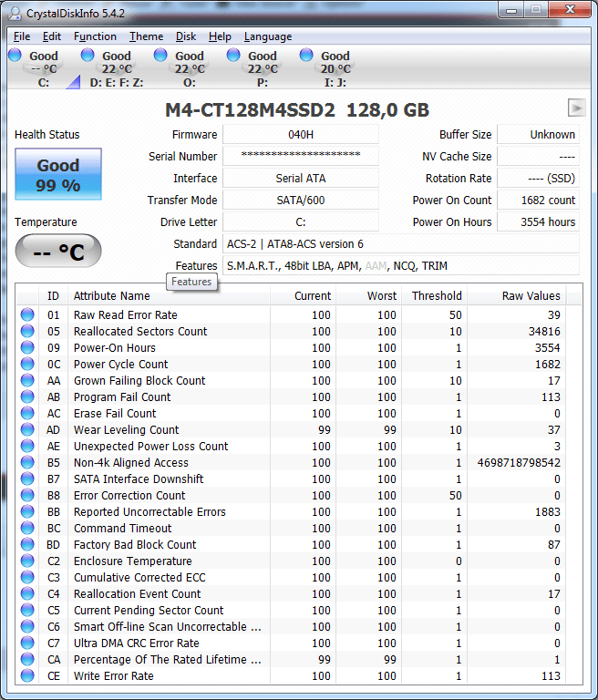Click raw value 34816
This screenshot has width=598, height=700.
click(544, 331)
